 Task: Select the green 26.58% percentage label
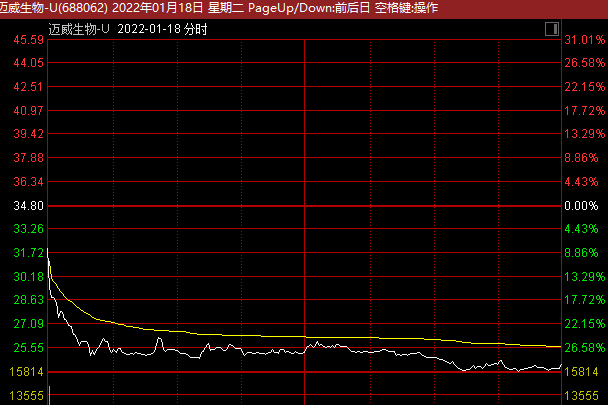pos(585,348)
